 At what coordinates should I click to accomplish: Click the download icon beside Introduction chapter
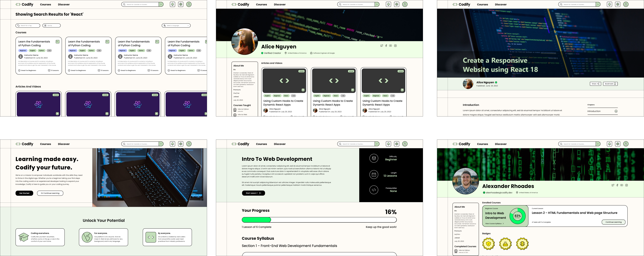click(x=616, y=111)
